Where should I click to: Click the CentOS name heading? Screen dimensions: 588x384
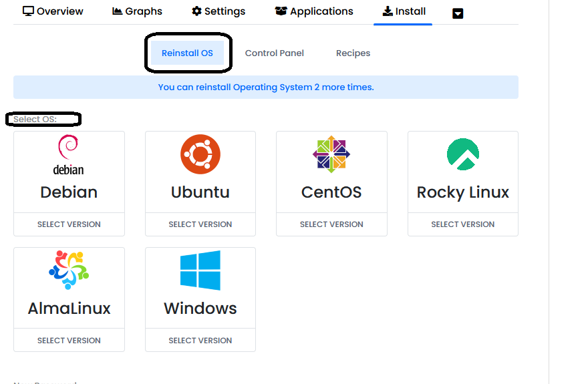click(x=331, y=192)
